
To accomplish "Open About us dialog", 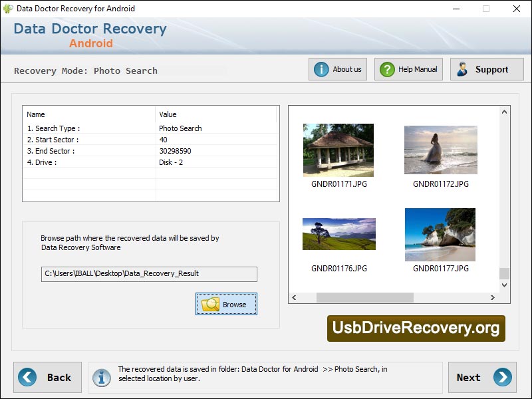I will coord(337,68).
